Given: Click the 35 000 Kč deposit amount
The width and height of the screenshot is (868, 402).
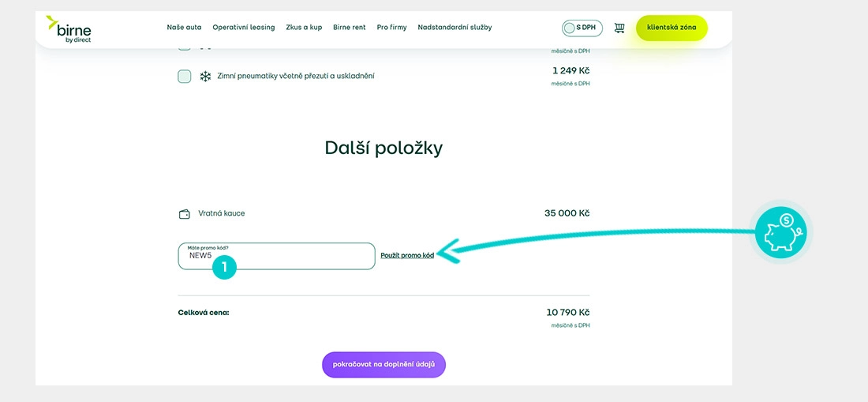Looking at the screenshot, I should click(567, 213).
